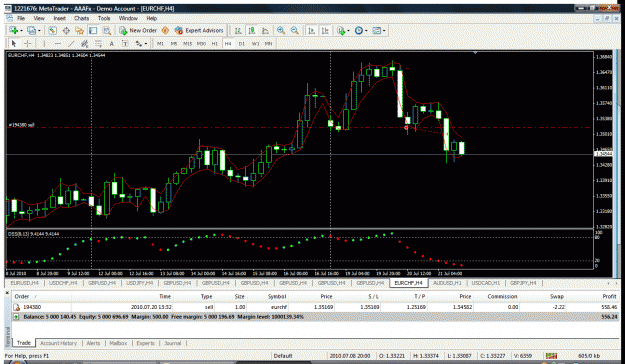Screen dimensions: 625x364
Task: Zoom out of the chart
Action: [x=295, y=30]
